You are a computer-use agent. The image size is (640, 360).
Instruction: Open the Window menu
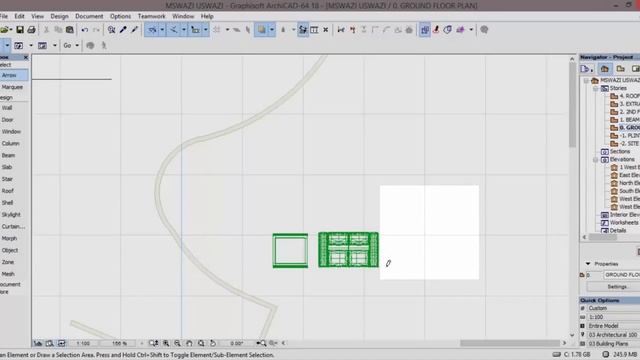coord(183,16)
